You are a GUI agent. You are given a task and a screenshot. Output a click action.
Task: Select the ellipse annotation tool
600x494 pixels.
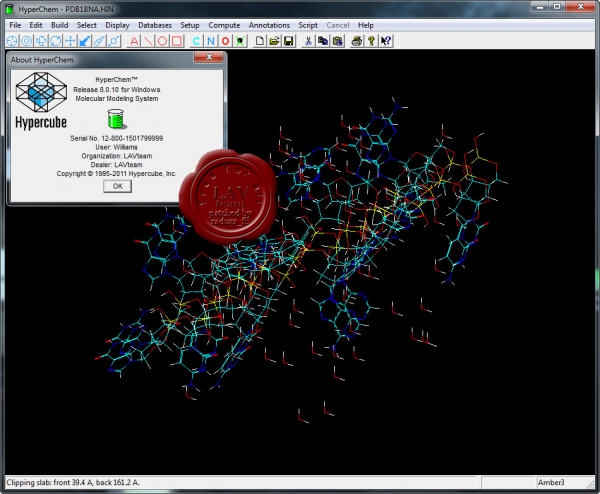pos(163,41)
